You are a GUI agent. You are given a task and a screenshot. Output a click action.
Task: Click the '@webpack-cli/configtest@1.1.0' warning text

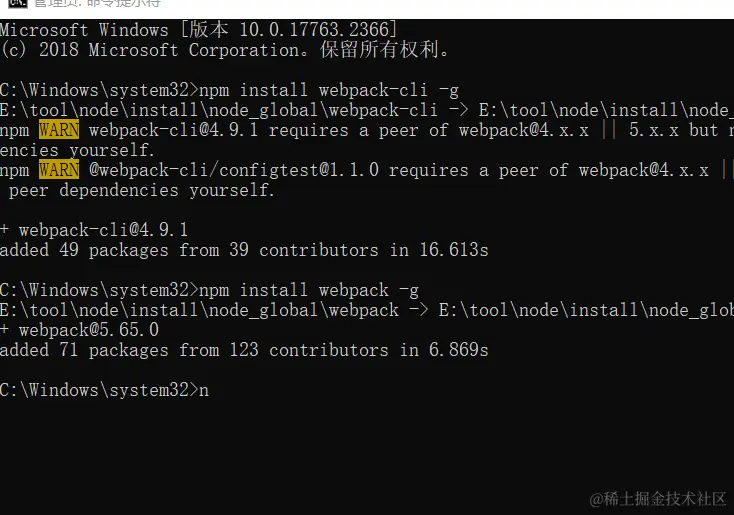(233, 170)
